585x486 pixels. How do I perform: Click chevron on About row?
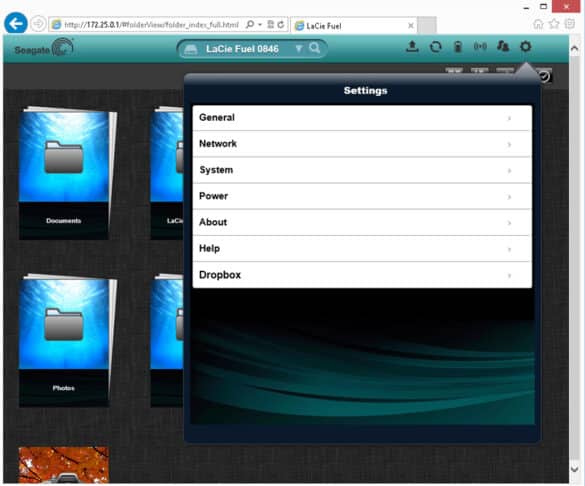pyautogui.click(x=509, y=223)
